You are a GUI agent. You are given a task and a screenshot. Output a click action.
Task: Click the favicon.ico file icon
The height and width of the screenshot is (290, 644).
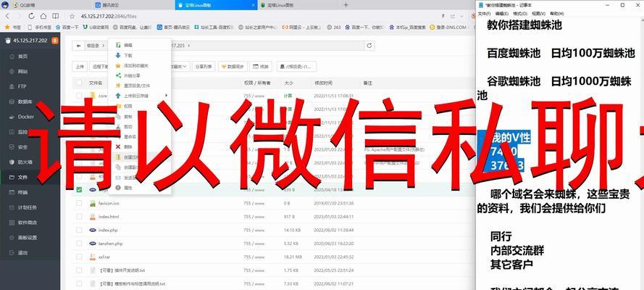[93, 203]
